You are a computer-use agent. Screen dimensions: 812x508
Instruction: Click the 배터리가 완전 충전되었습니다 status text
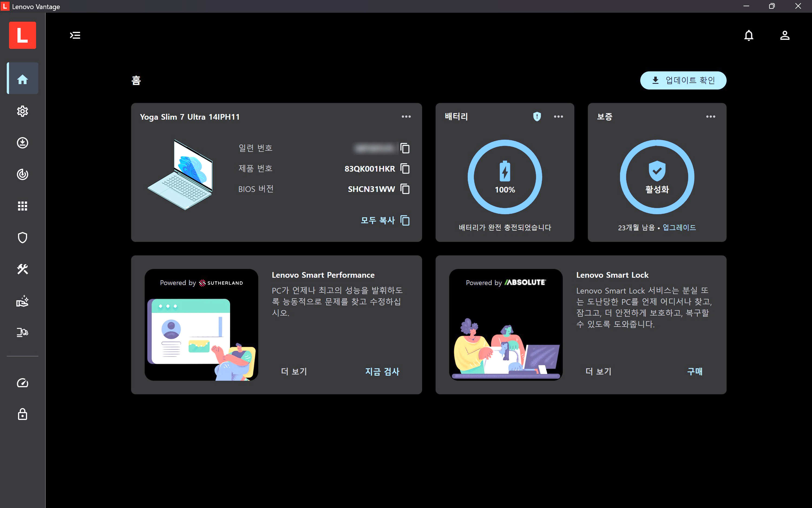505,228
